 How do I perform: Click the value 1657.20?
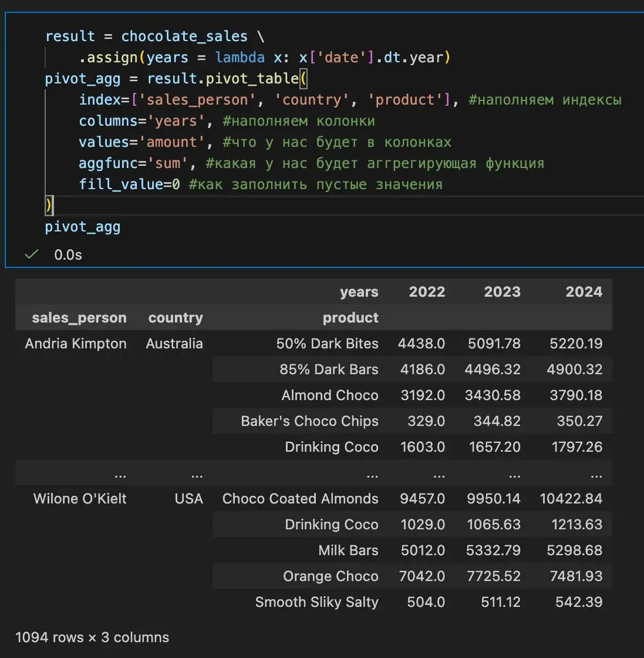(x=495, y=447)
